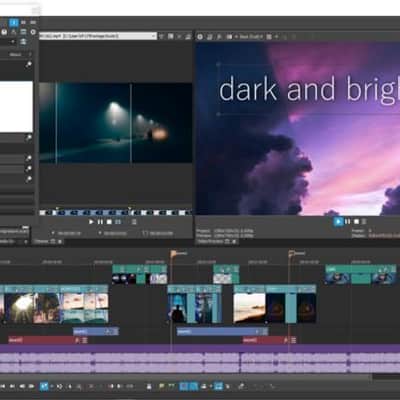Click the overlays grid icon in preview toolbar
This screenshot has width=400, height=400.
point(269,37)
